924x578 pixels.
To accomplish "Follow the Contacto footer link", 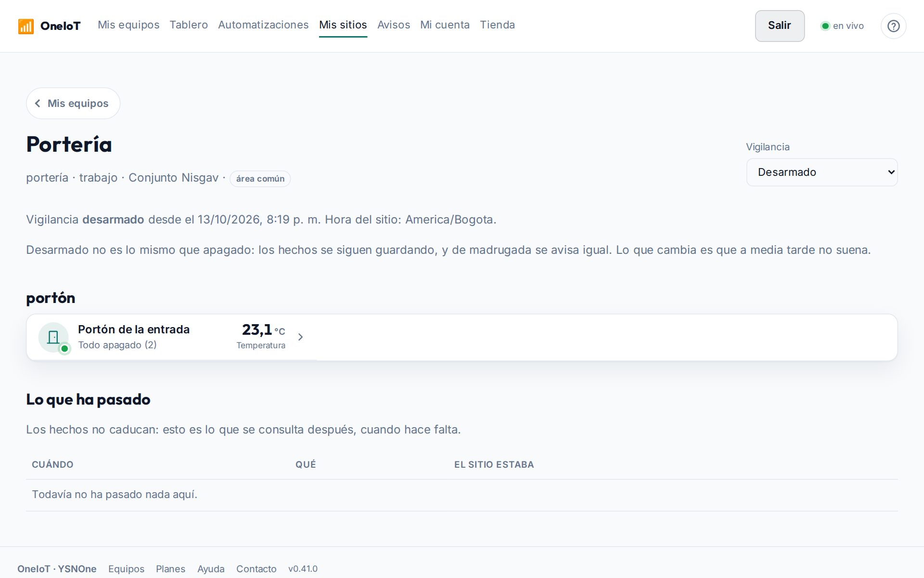I will (x=256, y=569).
